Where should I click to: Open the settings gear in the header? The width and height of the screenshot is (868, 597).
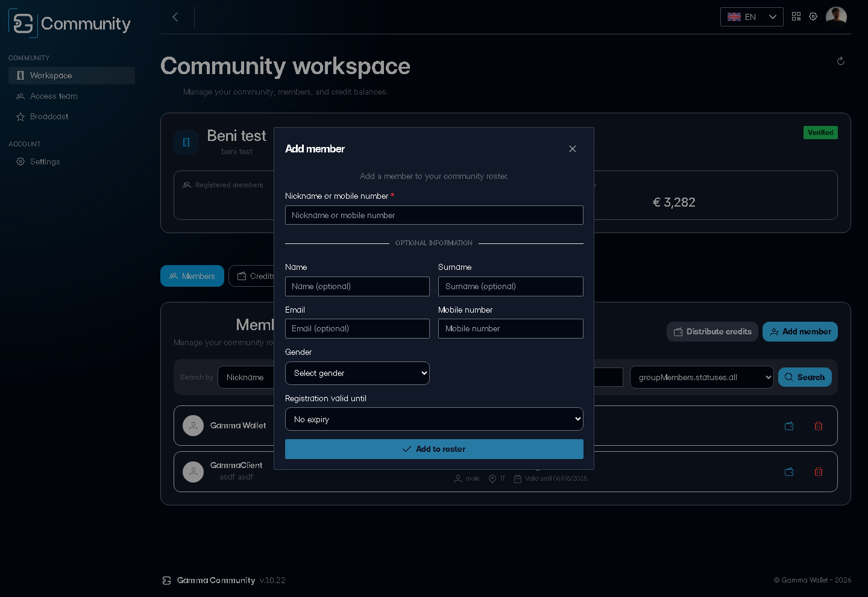coord(813,16)
